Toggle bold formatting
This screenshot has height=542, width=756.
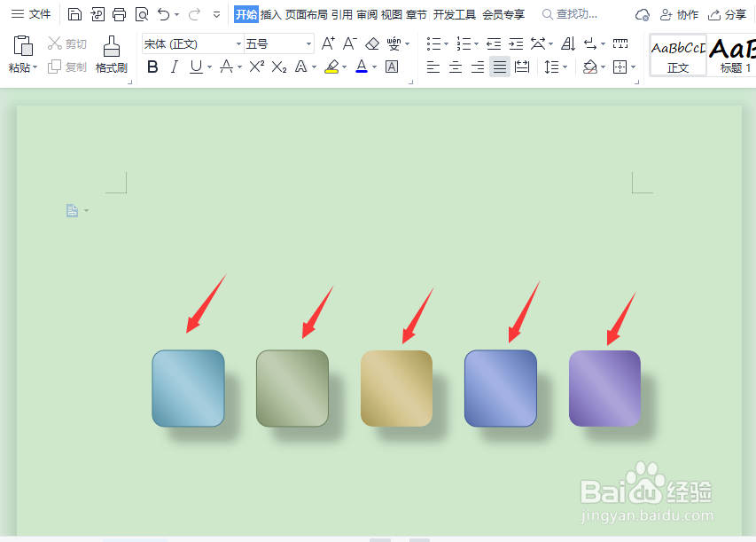152,67
